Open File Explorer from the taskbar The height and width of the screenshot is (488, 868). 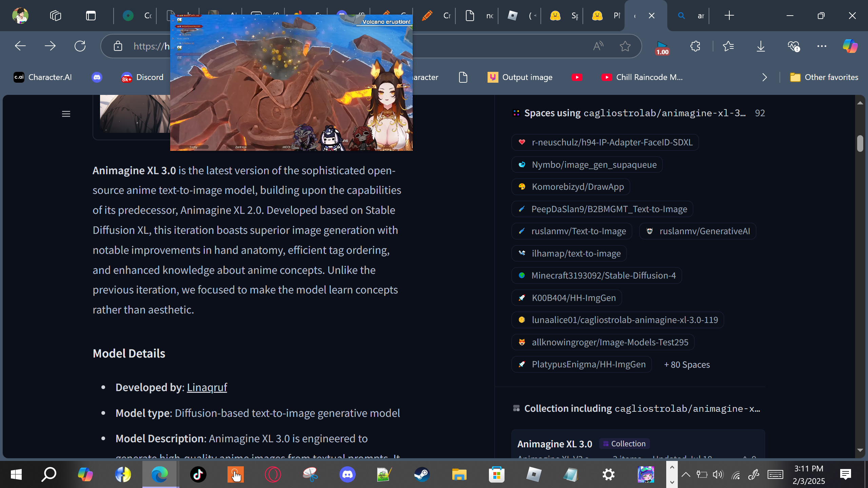[x=459, y=474]
